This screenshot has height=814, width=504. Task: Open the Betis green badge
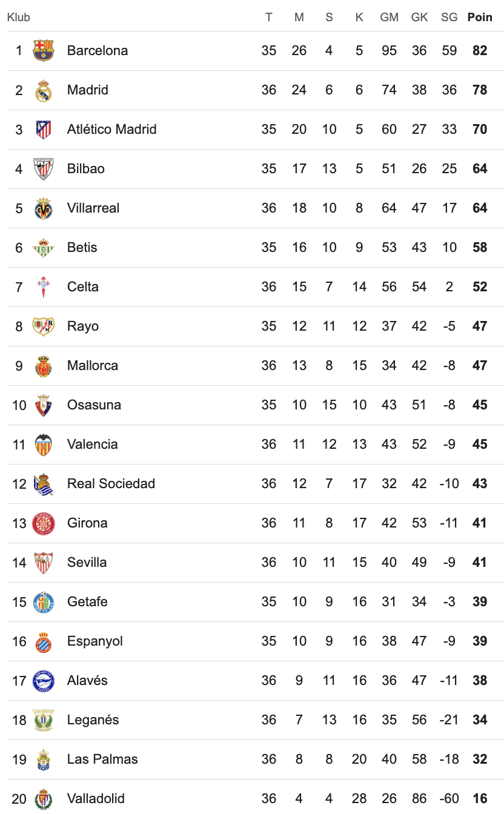pyautogui.click(x=44, y=248)
